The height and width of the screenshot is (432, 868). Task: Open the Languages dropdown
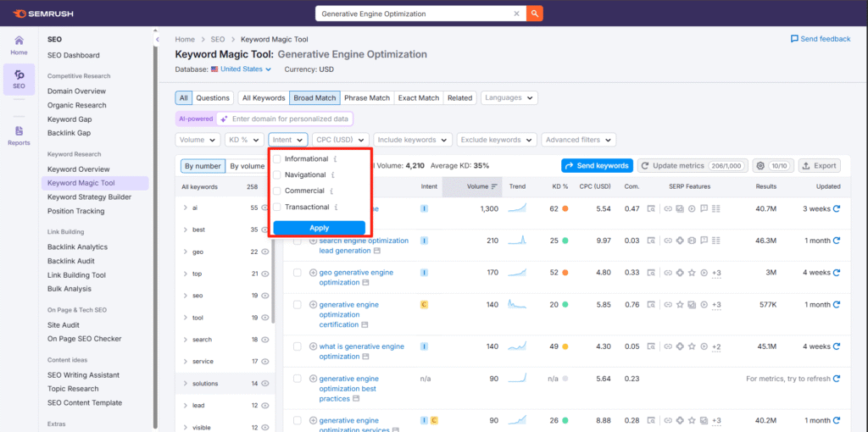pyautogui.click(x=509, y=98)
